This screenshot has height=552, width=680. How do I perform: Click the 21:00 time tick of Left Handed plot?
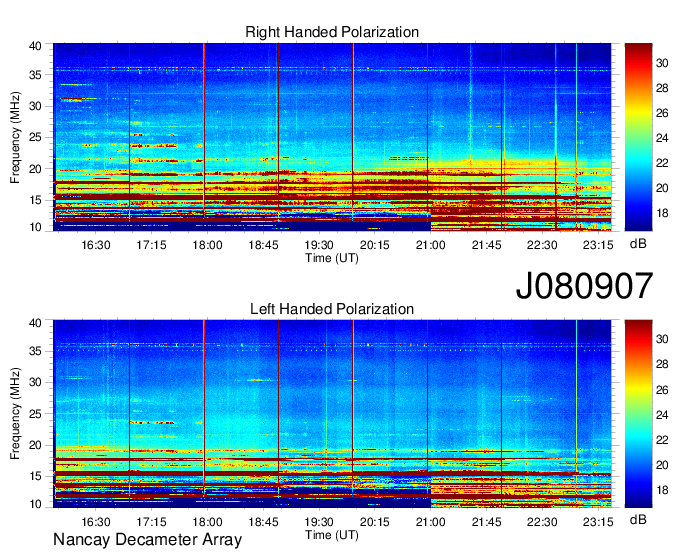(x=431, y=522)
